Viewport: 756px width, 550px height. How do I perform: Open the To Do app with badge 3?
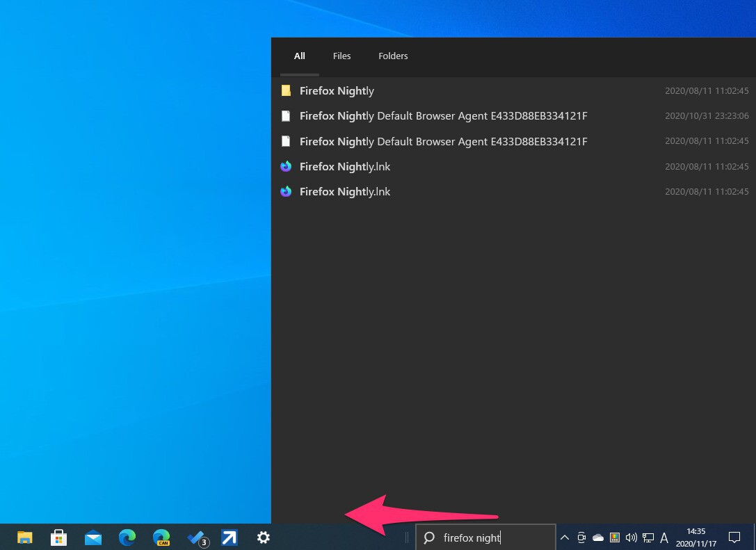(x=196, y=537)
